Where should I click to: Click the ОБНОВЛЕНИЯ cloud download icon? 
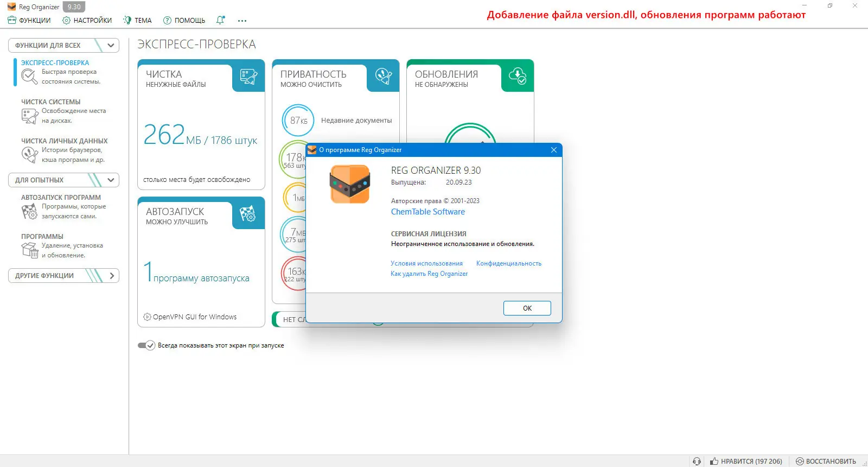(518, 77)
